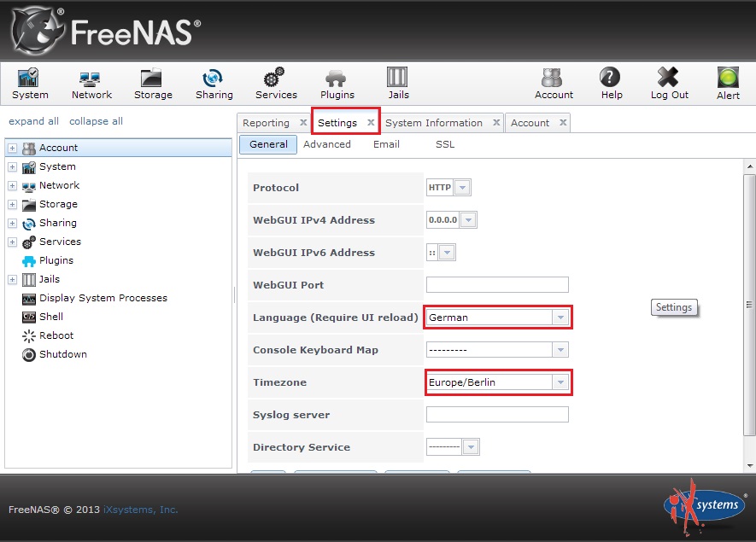Select the SSL sub-tab
Viewport: 756px width, 542px height.
445,144
